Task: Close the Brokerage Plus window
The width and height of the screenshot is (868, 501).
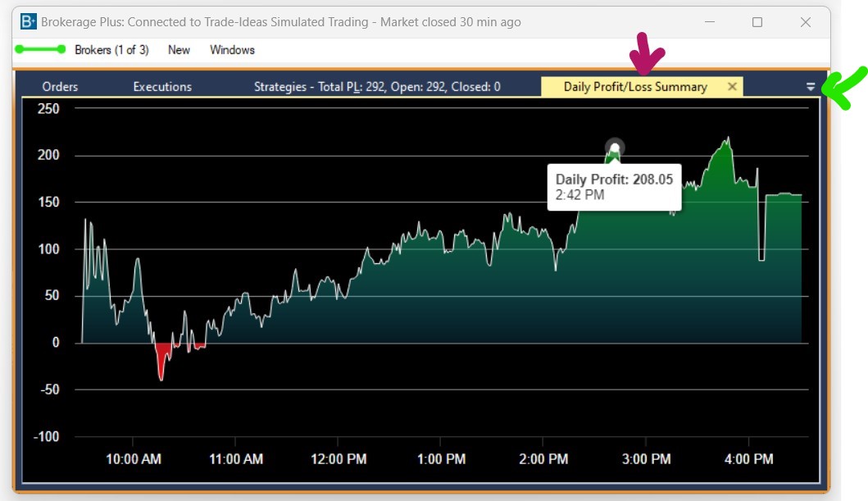Action: pyautogui.click(x=806, y=22)
